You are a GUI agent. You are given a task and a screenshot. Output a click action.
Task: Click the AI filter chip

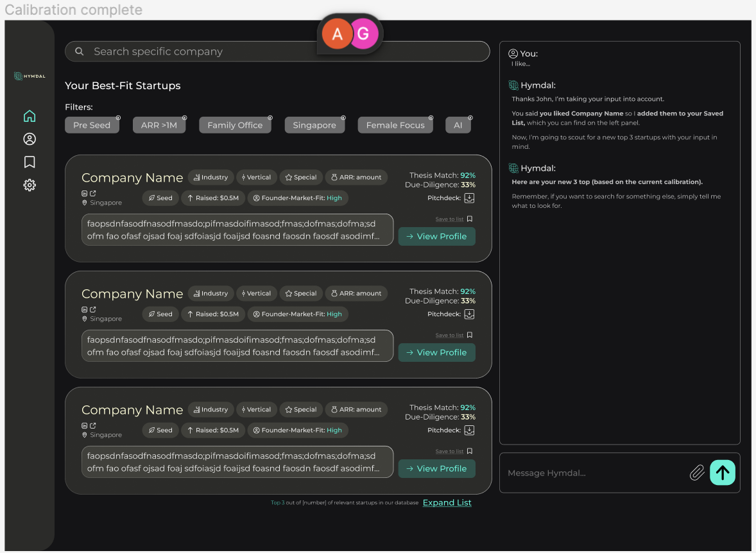click(458, 125)
